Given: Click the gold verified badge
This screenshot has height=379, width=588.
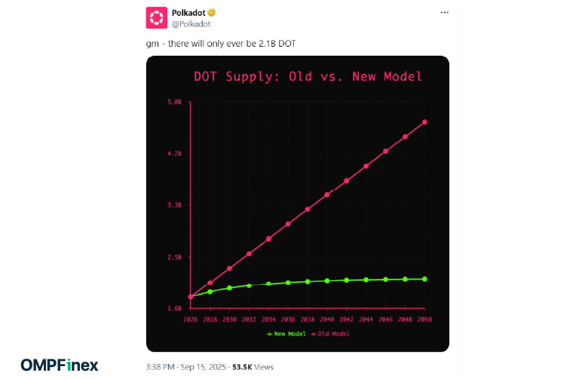Looking at the screenshot, I should [212, 13].
